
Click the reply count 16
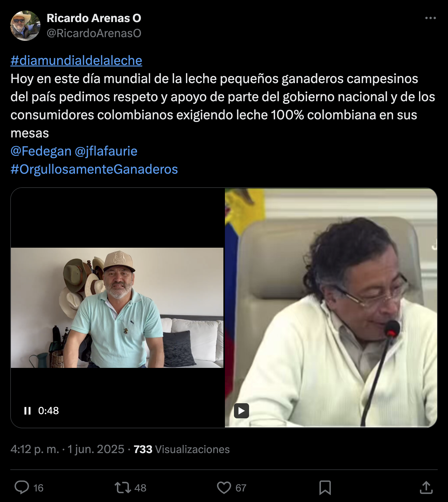coord(38,488)
